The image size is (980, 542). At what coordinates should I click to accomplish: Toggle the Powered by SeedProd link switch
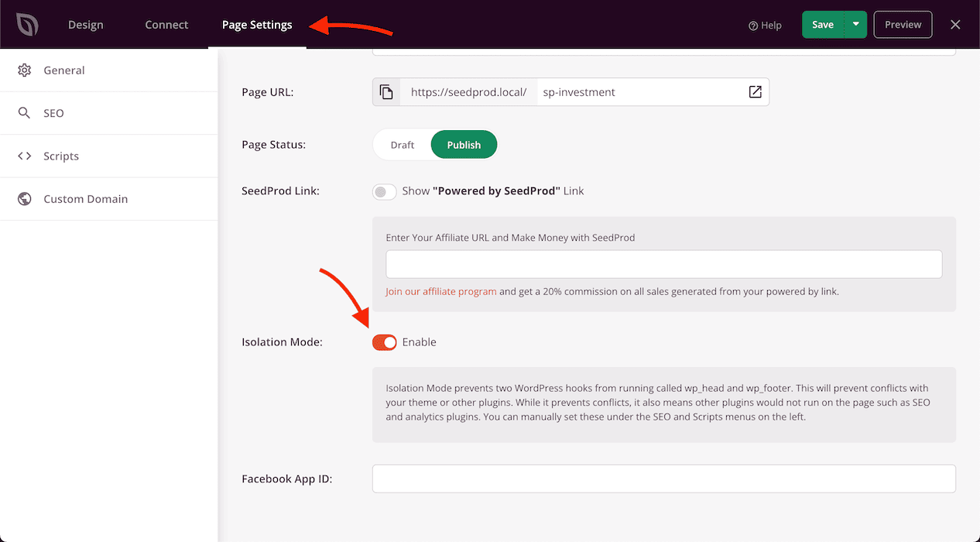click(385, 191)
